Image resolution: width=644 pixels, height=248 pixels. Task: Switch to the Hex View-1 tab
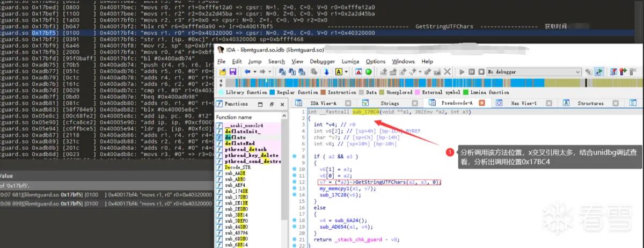pyautogui.click(x=524, y=103)
